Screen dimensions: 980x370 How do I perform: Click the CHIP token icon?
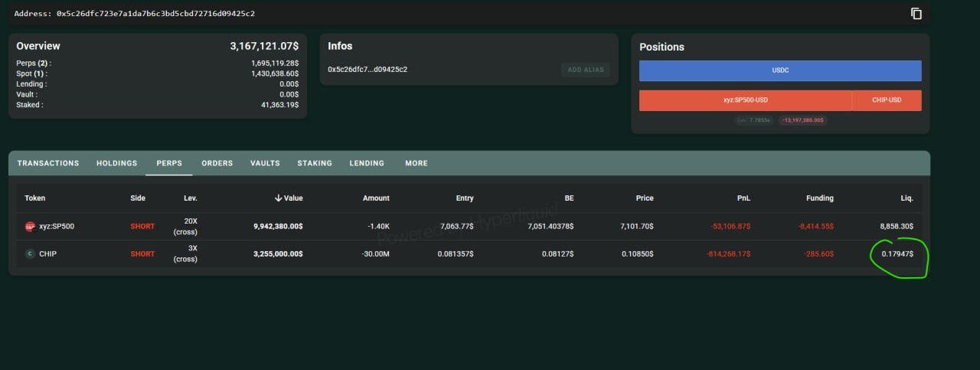[31, 254]
